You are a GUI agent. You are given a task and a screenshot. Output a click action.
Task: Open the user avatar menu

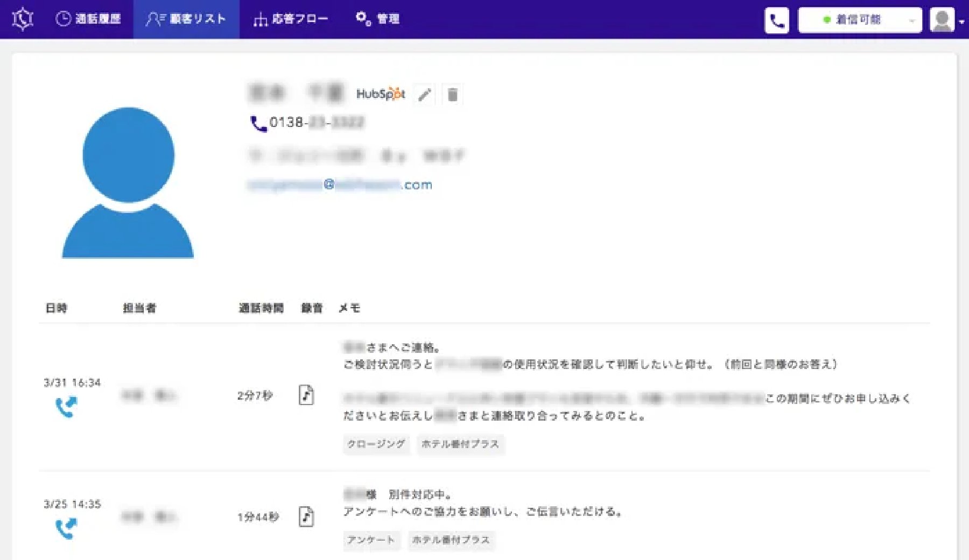tap(947, 20)
